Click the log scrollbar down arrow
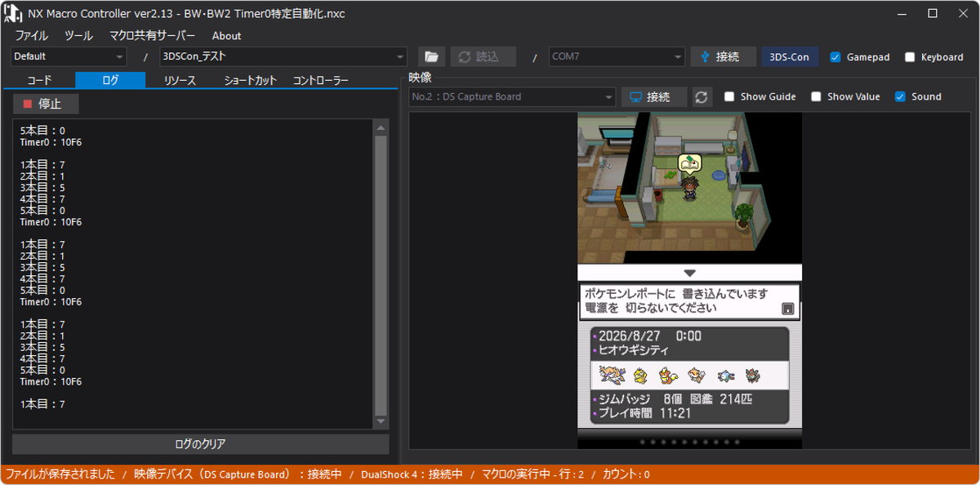Viewport: 980px width, 485px height. pos(381,421)
